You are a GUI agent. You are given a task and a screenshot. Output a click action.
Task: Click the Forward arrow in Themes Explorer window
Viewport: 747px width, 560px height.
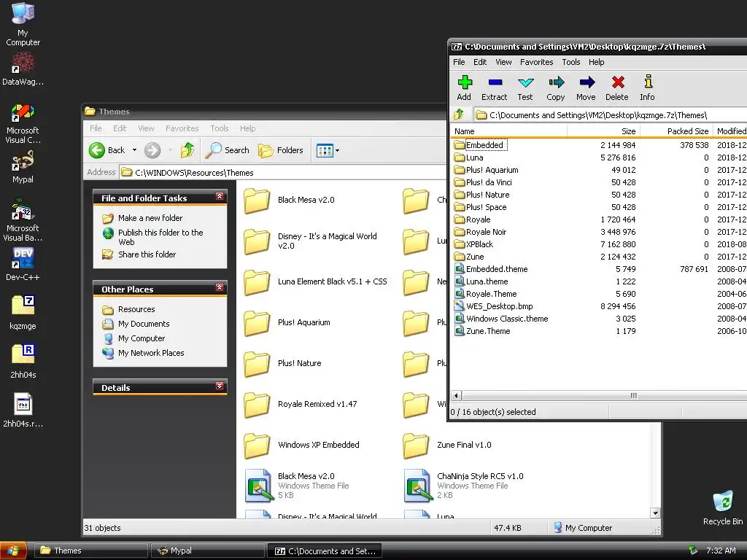152,150
